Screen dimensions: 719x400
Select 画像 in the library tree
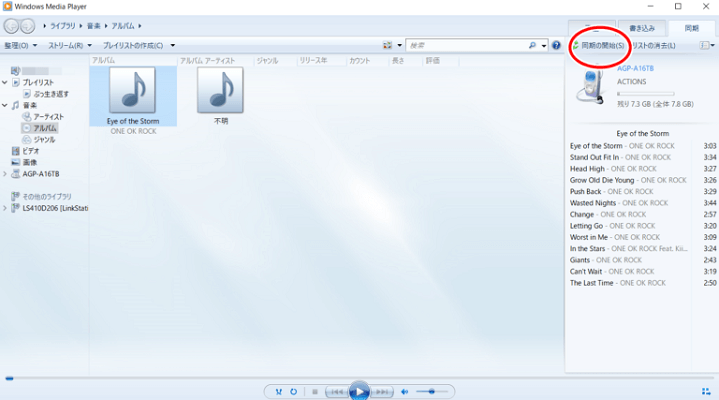30,162
